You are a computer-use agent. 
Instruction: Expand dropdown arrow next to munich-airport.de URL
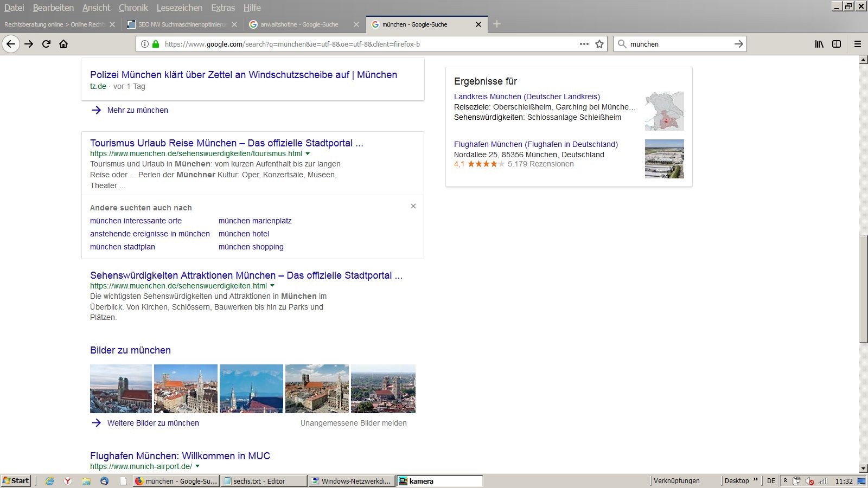point(197,466)
